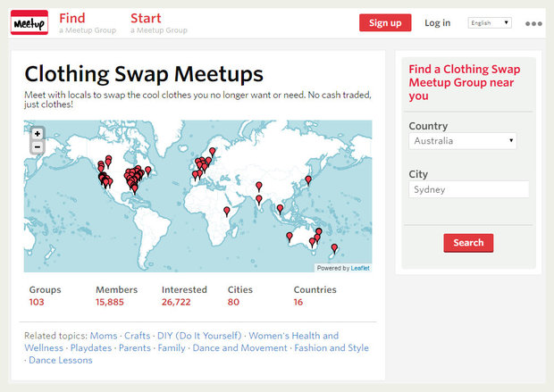
Task: Click the Log in link
Action: coord(437,22)
